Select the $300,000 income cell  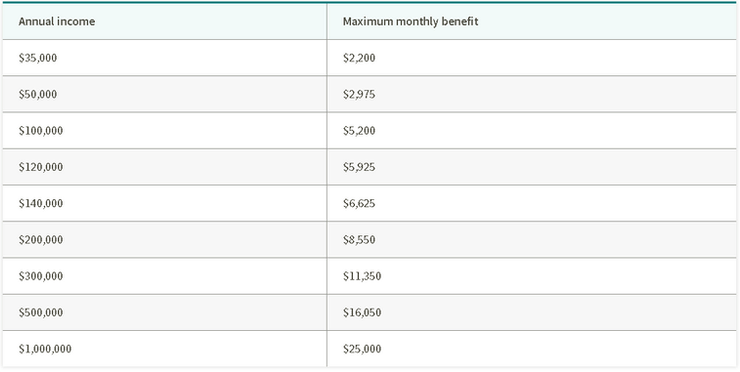point(164,276)
